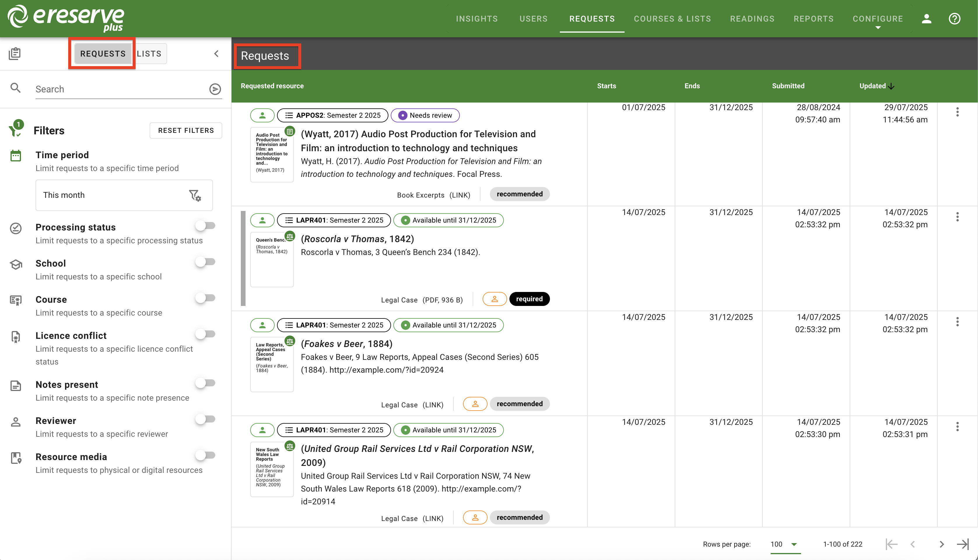Viewport: 978px width, 560px height.
Task: Click the Reset Filters button
Action: 185,130
